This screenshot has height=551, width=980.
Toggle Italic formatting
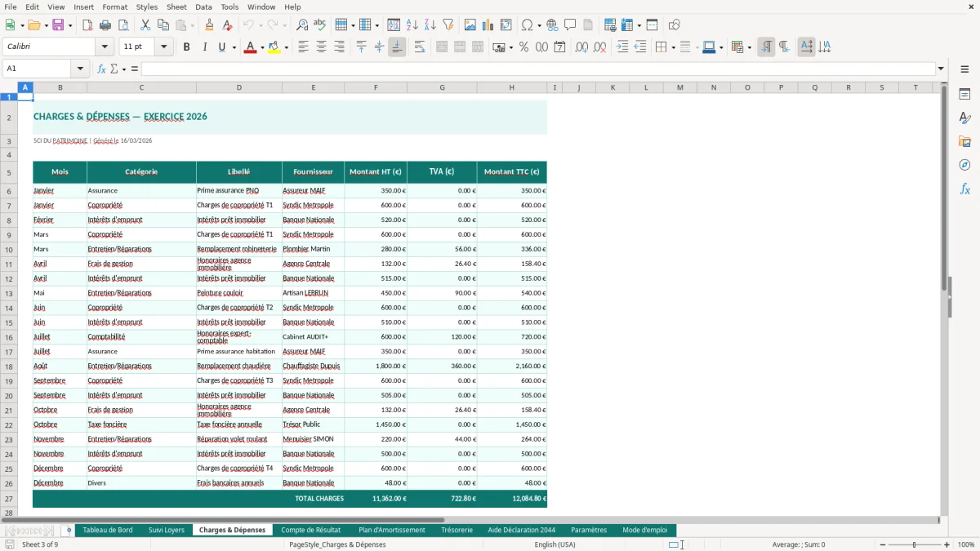click(x=204, y=47)
